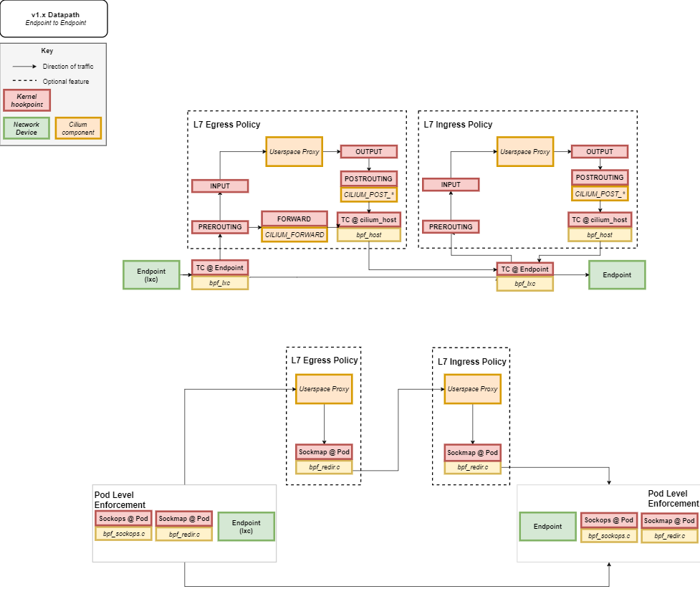Viewport: 700px width, 589px height.
Task: Click bpf_redir.c in lower L7 Ingress Policy
Action: coord(472,467)
